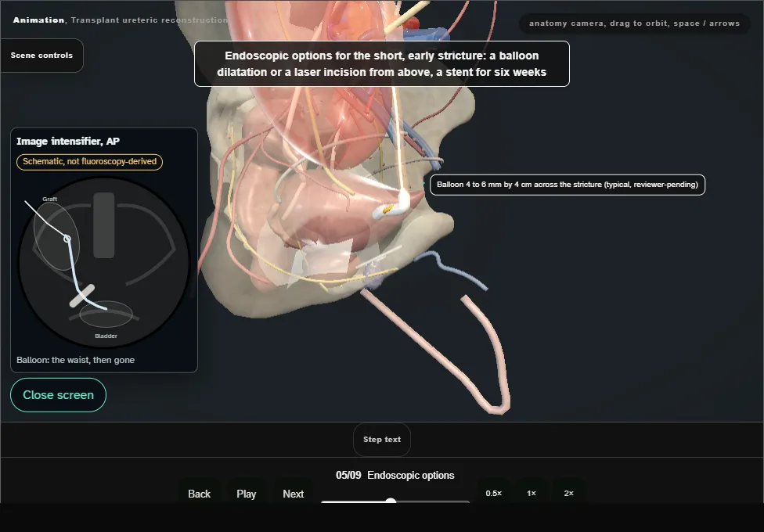Advance to the Next step

coord(294,494)
